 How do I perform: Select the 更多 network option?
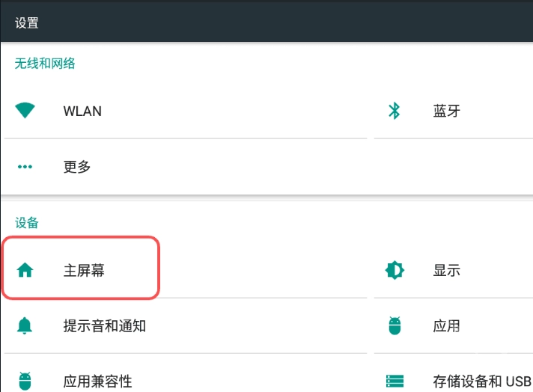pyautogui.click(x=77, y=167)
